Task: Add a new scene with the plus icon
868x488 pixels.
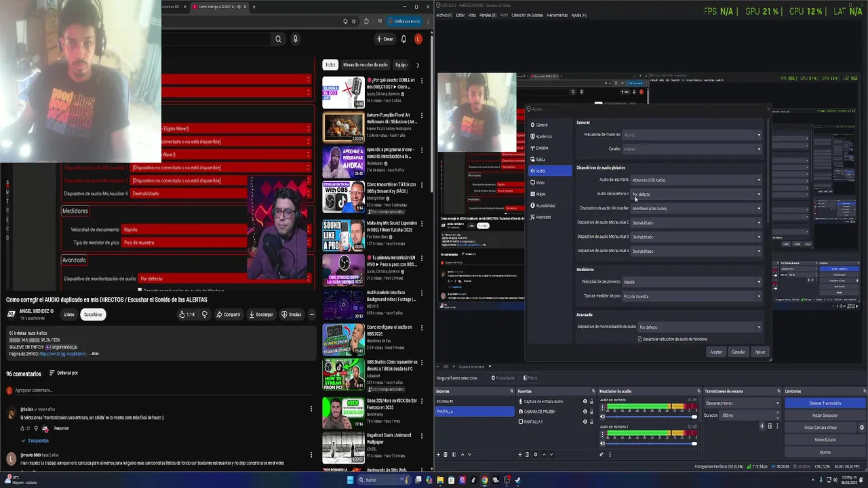Action: 438,454
